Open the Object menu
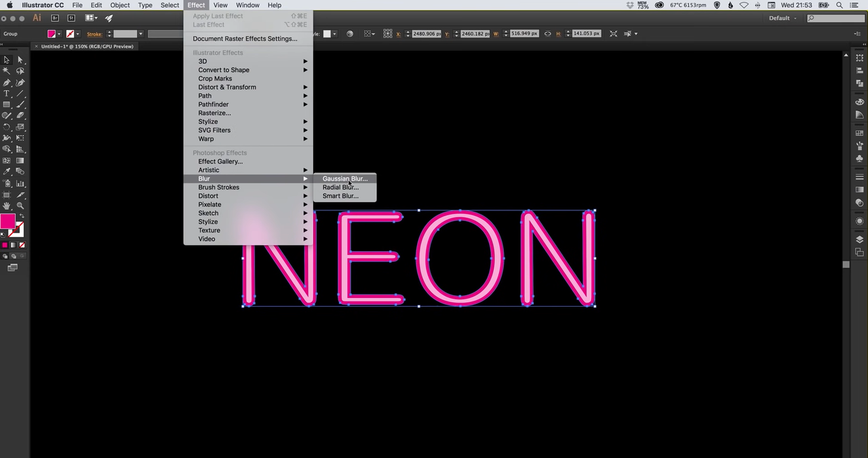This screenshot has width=868, height=458. (120, 5)
